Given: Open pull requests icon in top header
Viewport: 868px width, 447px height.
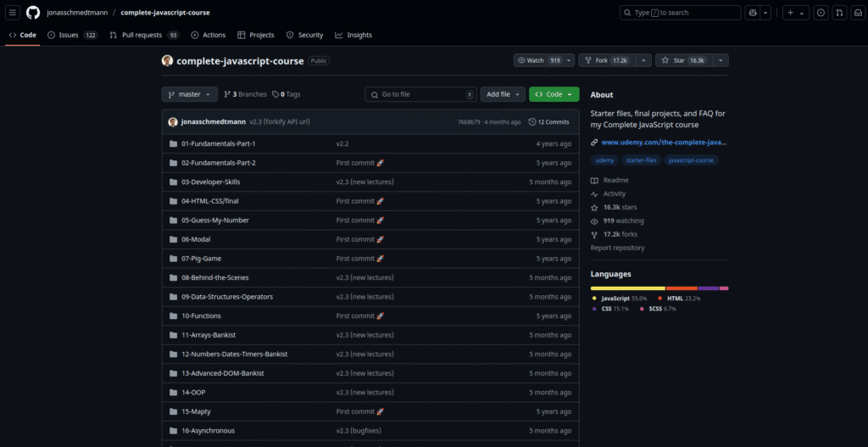Looking at the screenshot, I should pyautogui.click(x=839, y=12).
